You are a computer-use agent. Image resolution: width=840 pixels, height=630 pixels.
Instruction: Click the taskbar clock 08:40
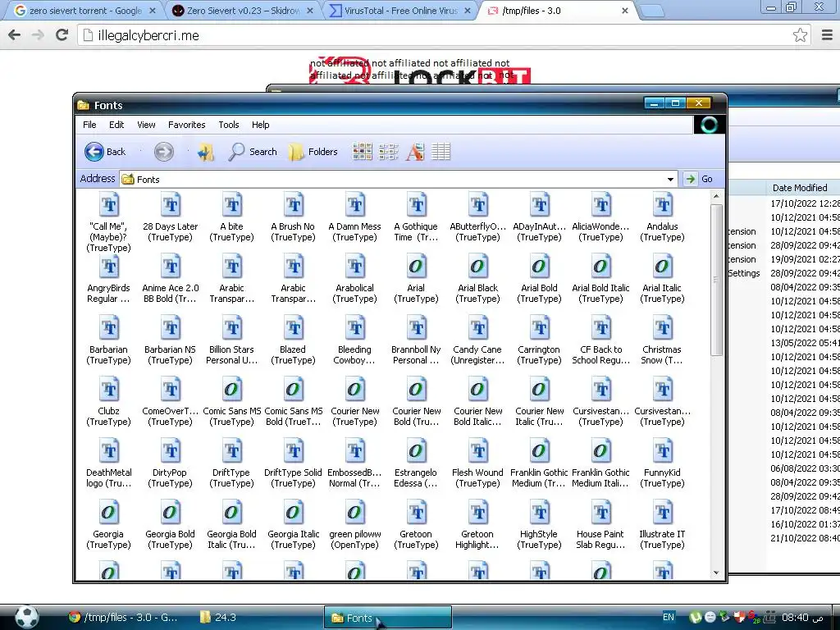coord(795,617)
